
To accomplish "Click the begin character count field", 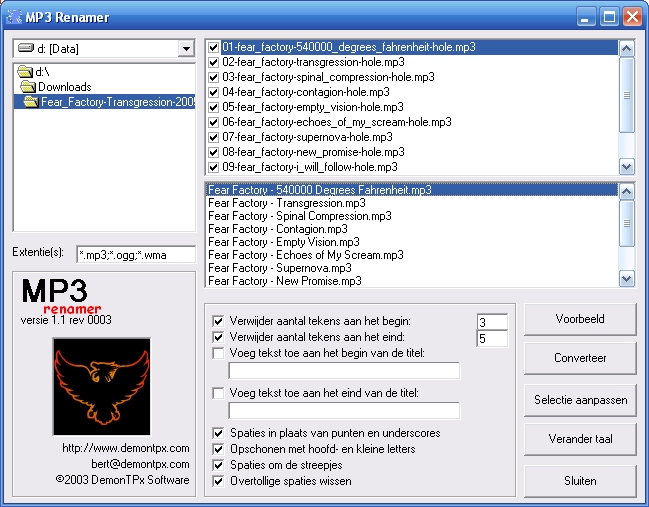I will coord(492,322).
